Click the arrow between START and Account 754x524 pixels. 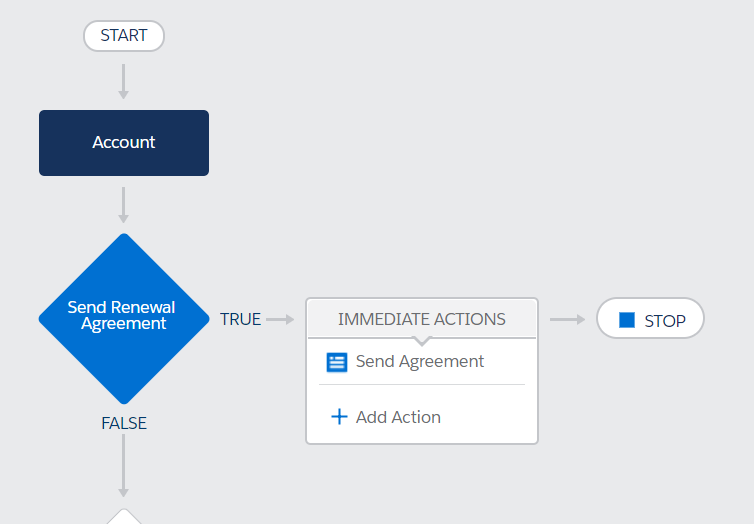124,82
